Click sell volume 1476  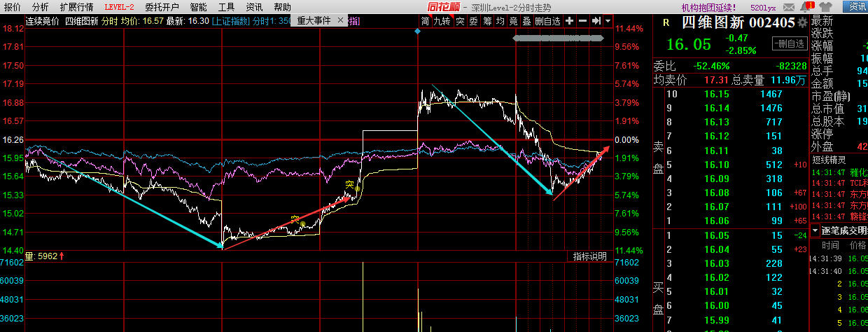(770, 108)
